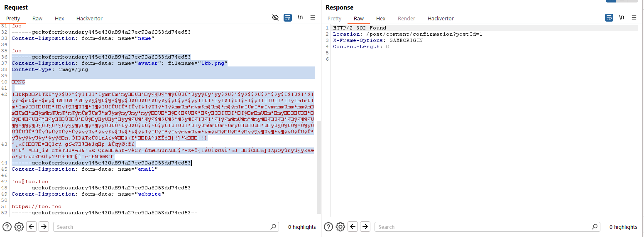Switch Request view to the Raw tab
The image size is (644, 238).
tap(37, 19)
